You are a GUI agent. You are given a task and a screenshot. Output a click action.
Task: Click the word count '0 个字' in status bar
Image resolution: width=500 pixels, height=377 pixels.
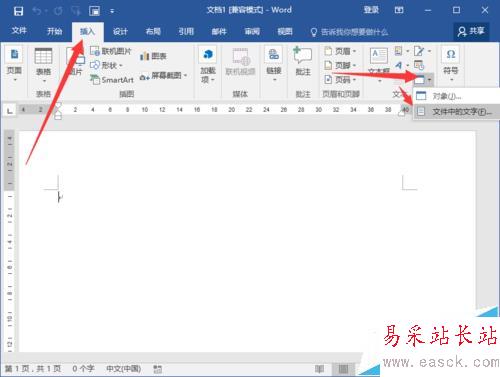(83, 369)
